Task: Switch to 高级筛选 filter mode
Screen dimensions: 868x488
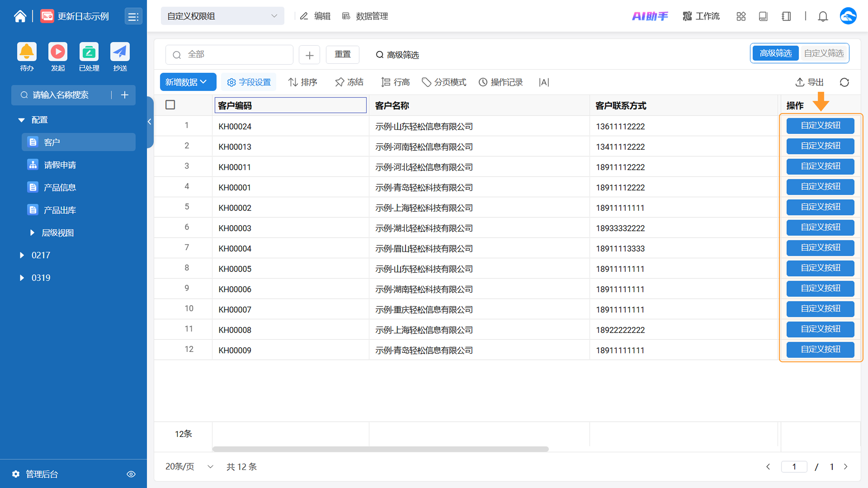Action: tap(776, 53)
